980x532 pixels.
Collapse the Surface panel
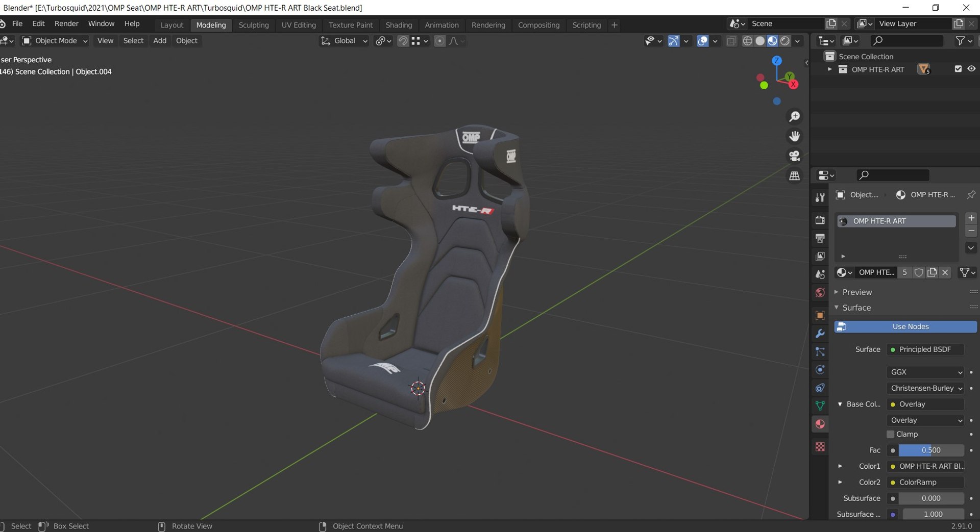point(837,307)
